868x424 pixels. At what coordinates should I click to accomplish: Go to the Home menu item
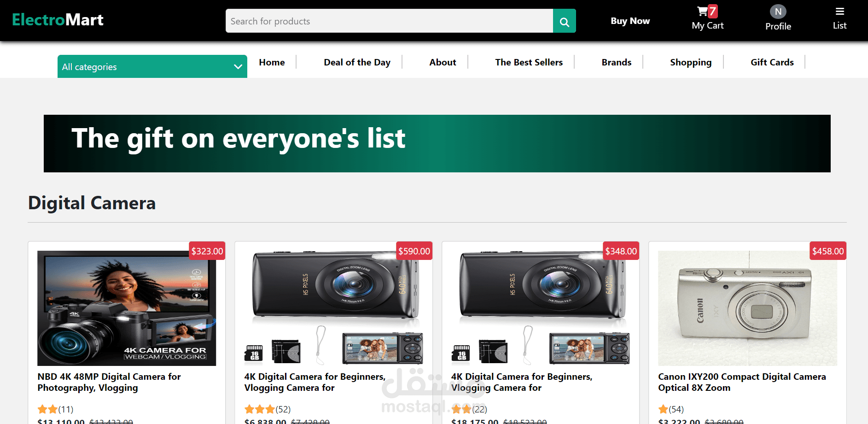click(272, 62)
